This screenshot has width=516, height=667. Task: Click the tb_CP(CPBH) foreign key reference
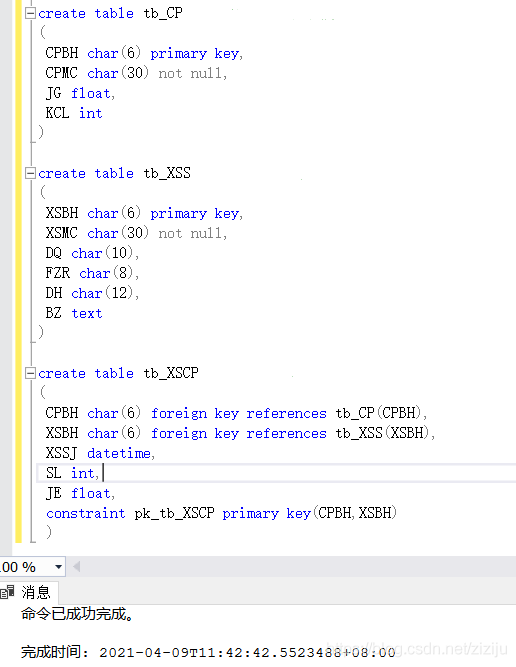tap(378, 413)
